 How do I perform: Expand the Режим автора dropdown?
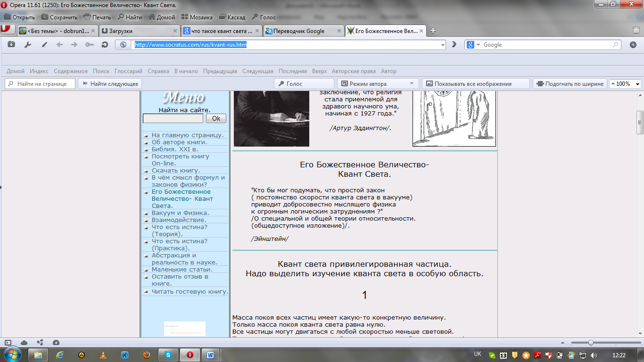click(412, 84)
